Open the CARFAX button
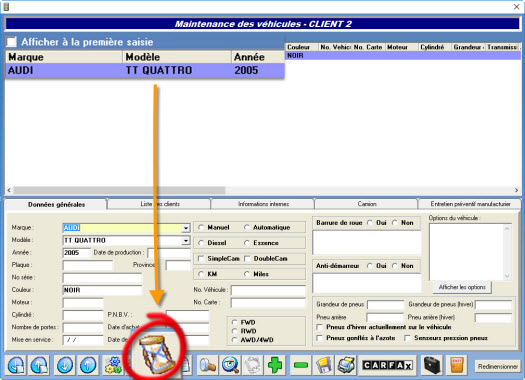Image resolution: width=525 pixels, height=380 pixels. pos(387,365)
